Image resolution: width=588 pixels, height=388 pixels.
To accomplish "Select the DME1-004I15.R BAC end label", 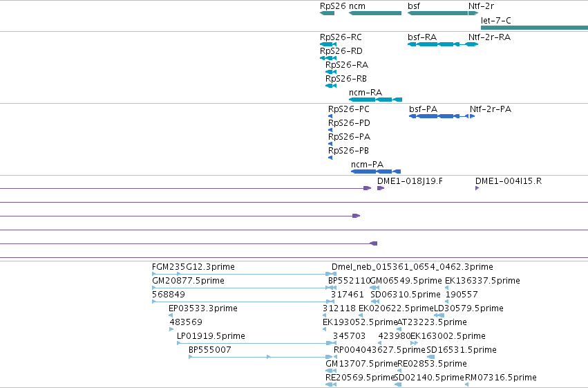I will (509, 181).
